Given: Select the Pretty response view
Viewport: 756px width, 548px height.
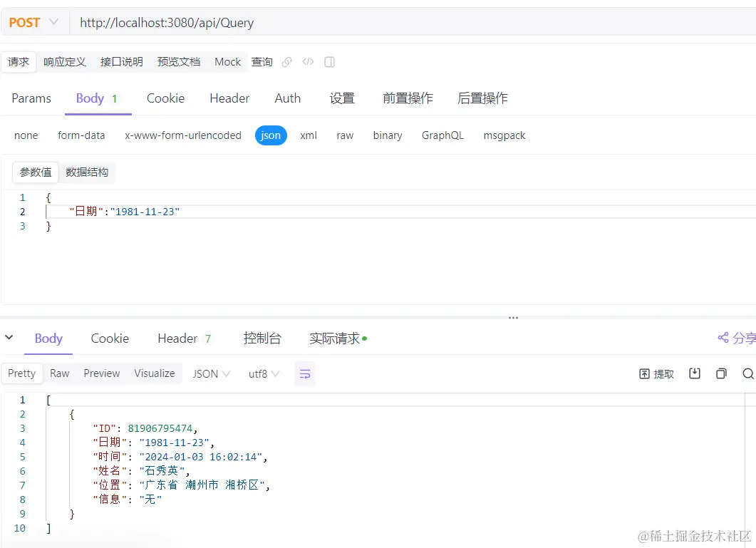Looking at the screenshot, I should [x=21, y=373].
